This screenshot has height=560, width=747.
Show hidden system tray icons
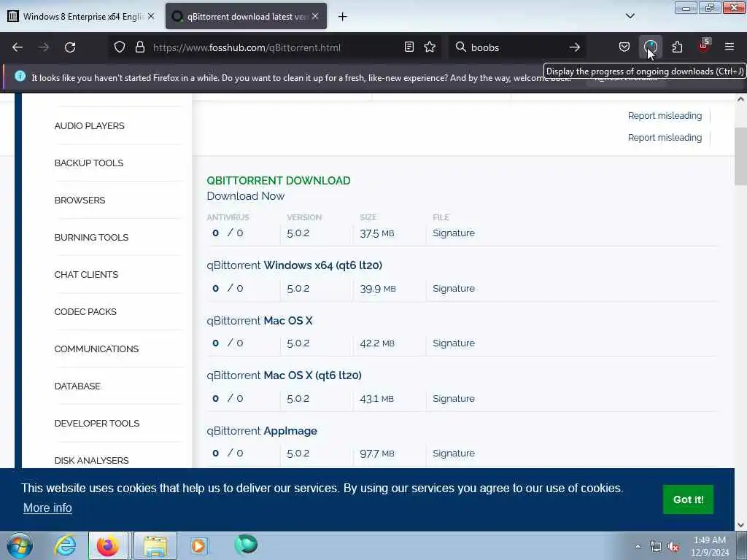638,546
